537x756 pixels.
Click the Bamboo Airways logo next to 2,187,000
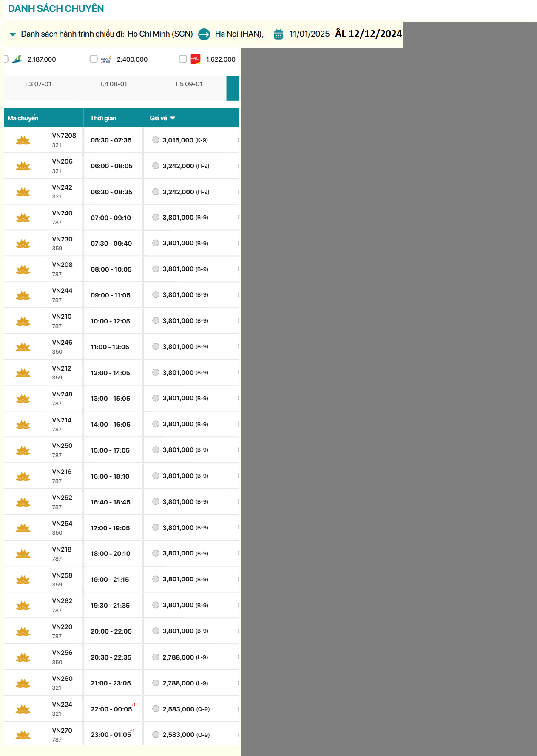17,59
